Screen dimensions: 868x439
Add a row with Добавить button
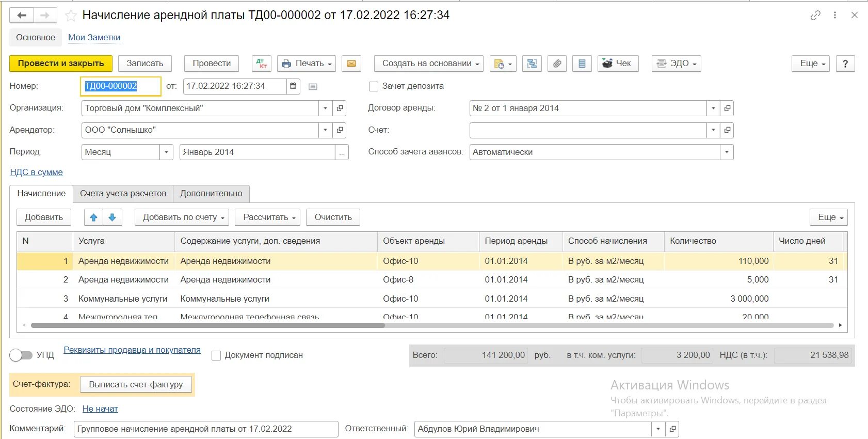click(x=44, y=217)
